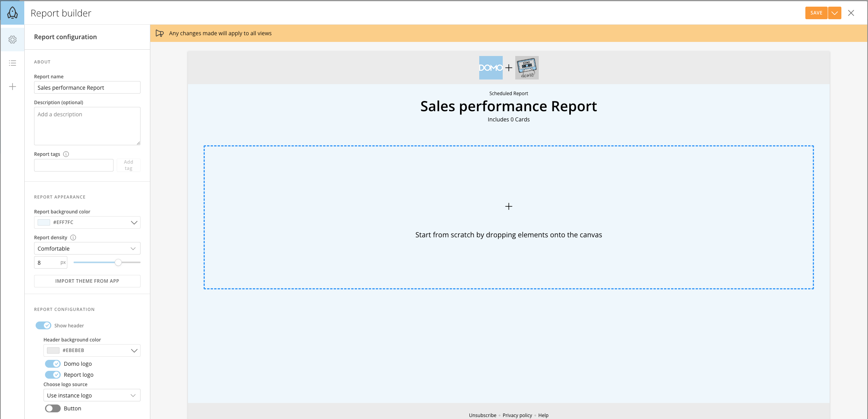868x419 pixels.
Task: Add a new view using the sidebar plus icon
Action: pos(13,87)
